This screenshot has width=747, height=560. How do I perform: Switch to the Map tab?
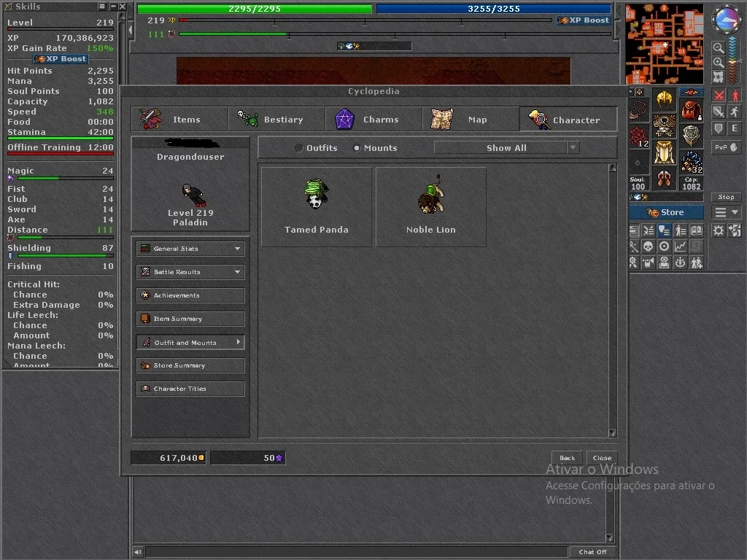point(471,119)
